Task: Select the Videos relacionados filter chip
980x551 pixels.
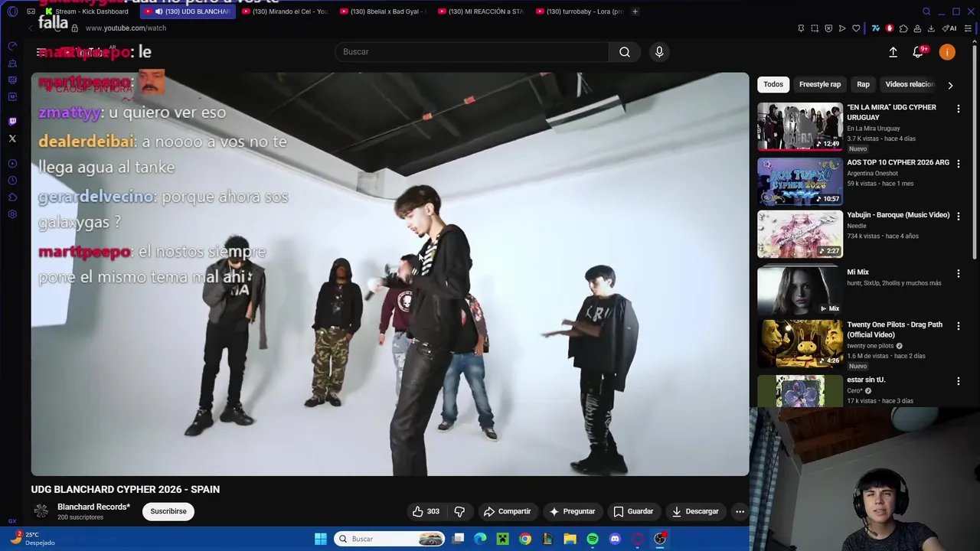Action: [910, 84]
